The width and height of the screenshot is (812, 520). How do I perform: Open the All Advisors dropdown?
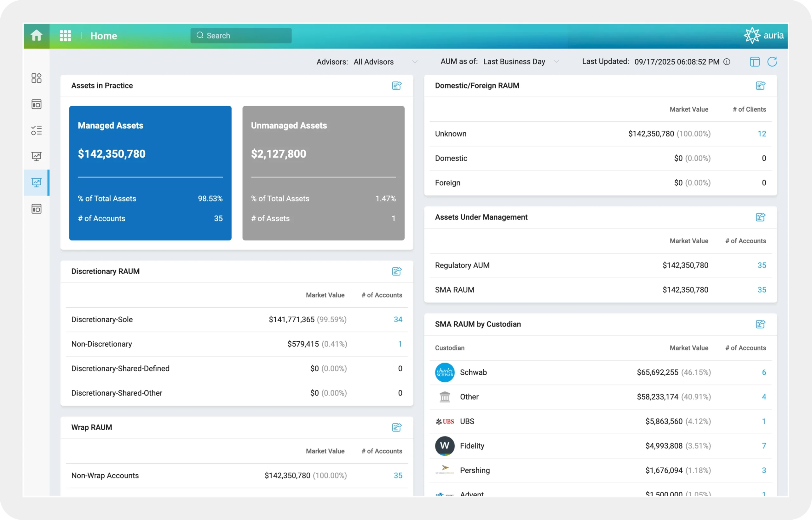[385, 62]
